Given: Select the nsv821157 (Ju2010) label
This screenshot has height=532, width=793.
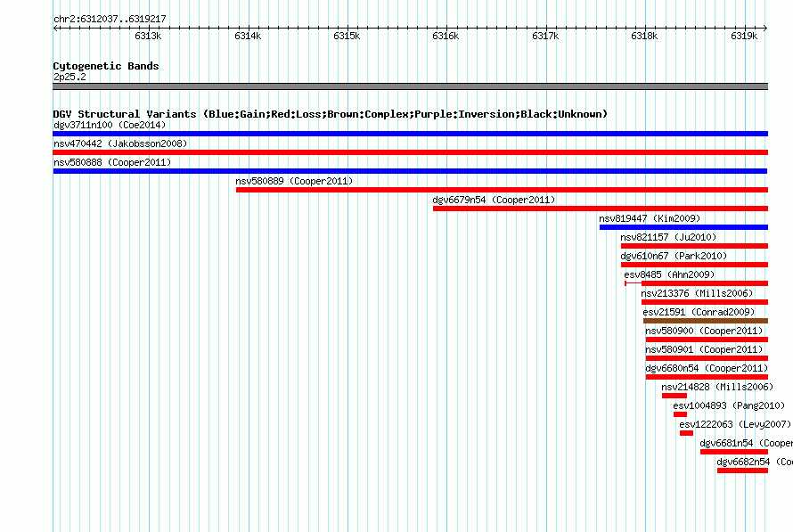Looking at the screenshot, I should coord(668,237).
